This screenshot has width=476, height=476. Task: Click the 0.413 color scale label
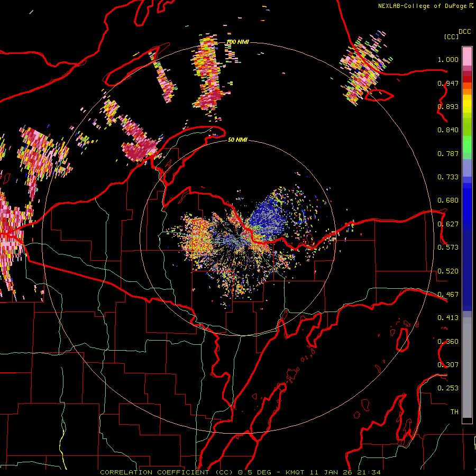tap(448, 318)
